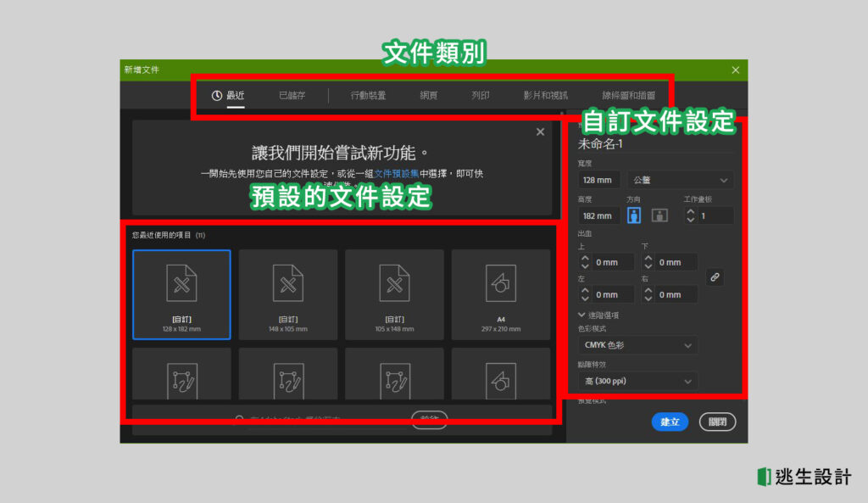This screenshot has width=868, height=503.
Task: Switch document to landscape orientation
Action: pos(659,215)
